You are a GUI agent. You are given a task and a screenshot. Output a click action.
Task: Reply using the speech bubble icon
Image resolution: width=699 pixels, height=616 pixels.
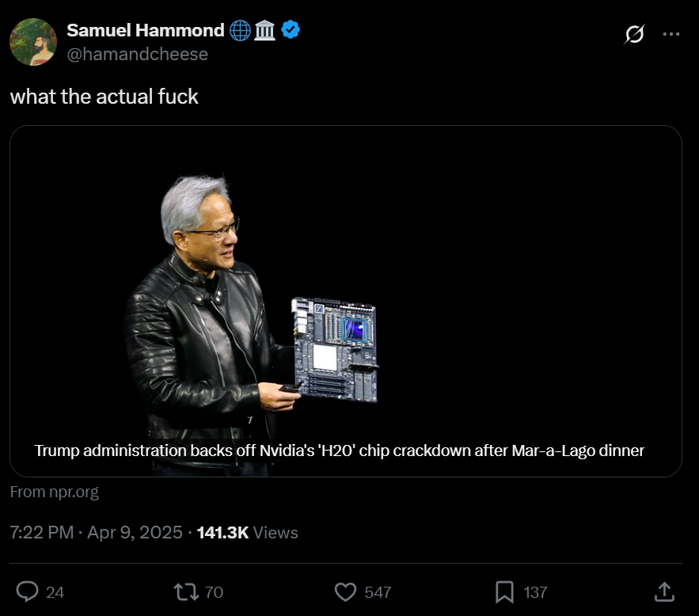pos(27,592)
